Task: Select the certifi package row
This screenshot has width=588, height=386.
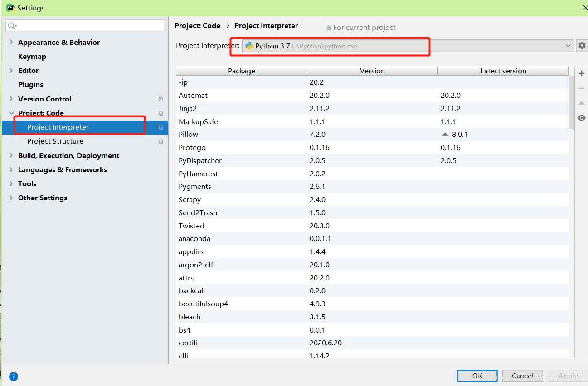Action: pos(372,343)
